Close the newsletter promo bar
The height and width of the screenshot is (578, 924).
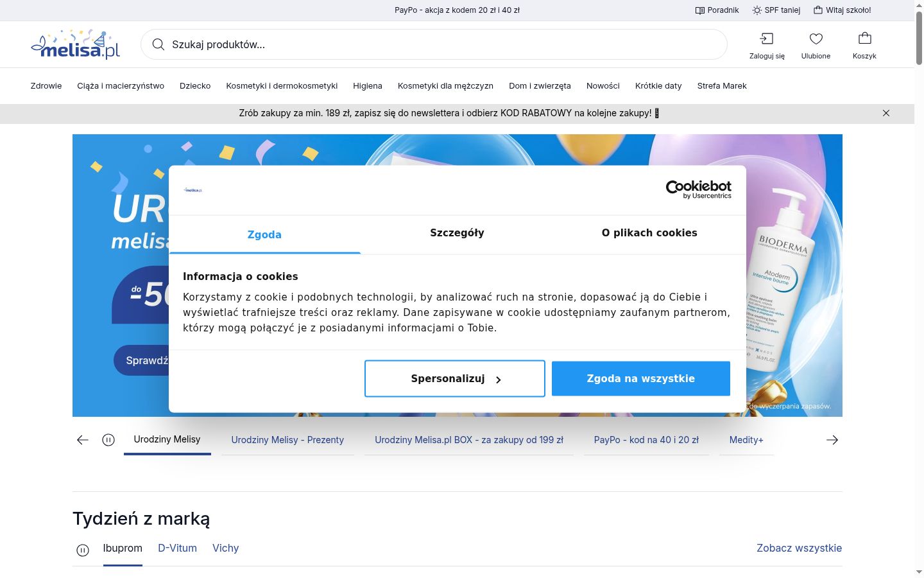pyautogui.click(x=886, y=113)
